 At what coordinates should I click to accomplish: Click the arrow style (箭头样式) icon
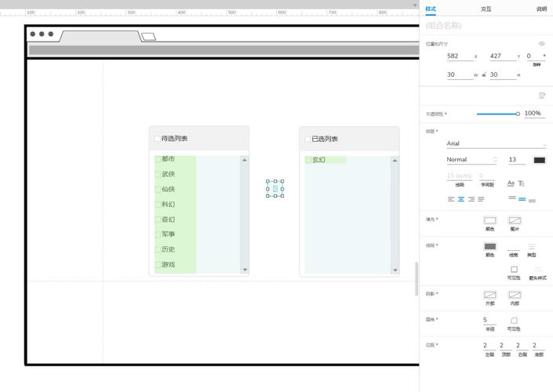coord(538,269)
